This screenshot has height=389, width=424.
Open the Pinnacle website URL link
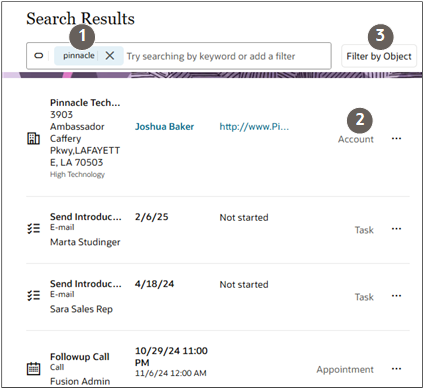[254, 127]
